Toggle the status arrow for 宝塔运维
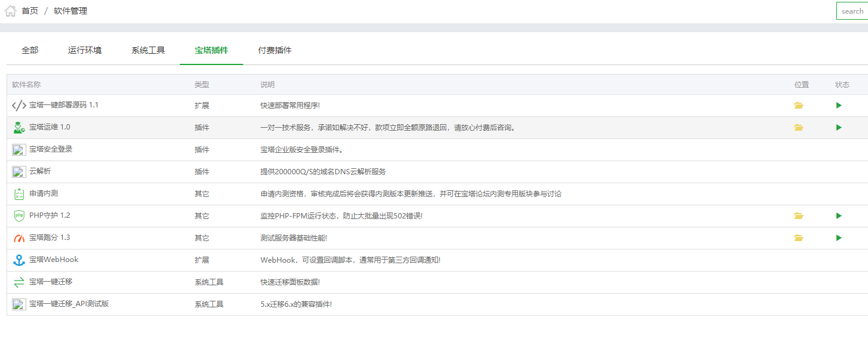 coord(839,128)
